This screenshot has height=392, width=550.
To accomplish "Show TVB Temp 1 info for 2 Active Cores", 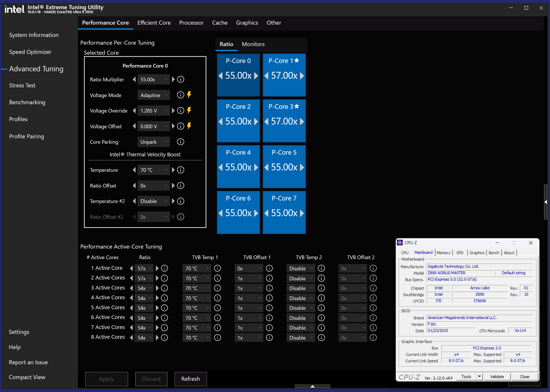I will click(x=218, y=278).
